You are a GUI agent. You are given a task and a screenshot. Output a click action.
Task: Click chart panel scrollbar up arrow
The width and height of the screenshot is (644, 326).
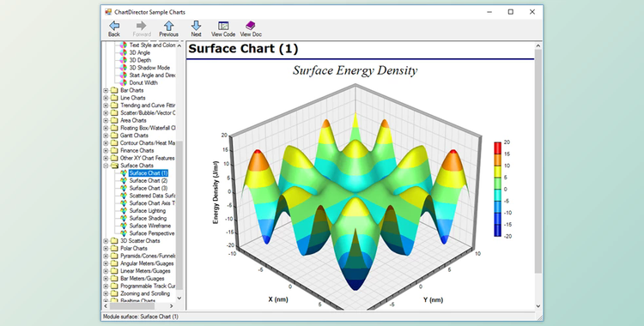coord(538,45)
